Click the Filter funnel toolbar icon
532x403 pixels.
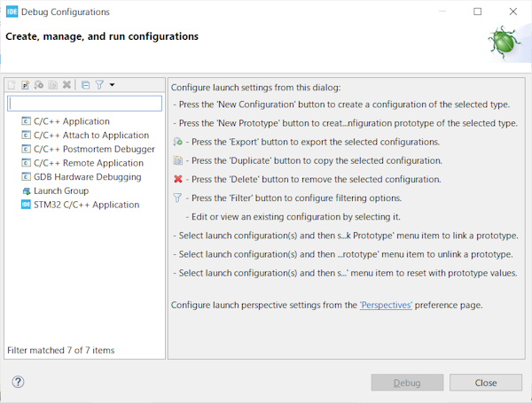pyautogui.click(x=99, y=85)
